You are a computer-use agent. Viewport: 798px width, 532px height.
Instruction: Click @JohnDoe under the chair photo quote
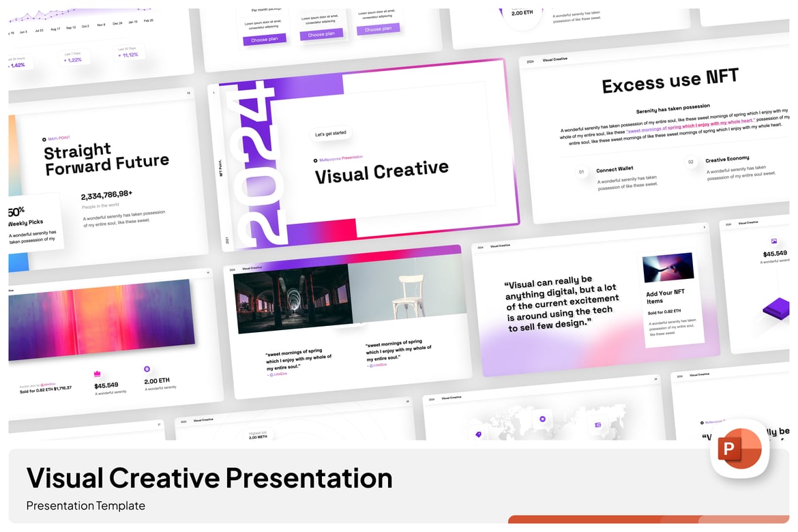[378, 365]
